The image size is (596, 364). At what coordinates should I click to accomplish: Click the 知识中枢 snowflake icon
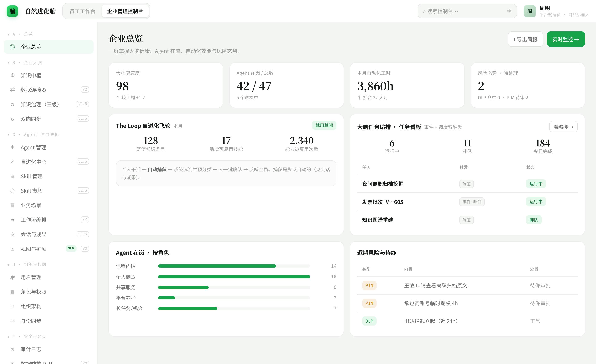(x=12, y=75)
